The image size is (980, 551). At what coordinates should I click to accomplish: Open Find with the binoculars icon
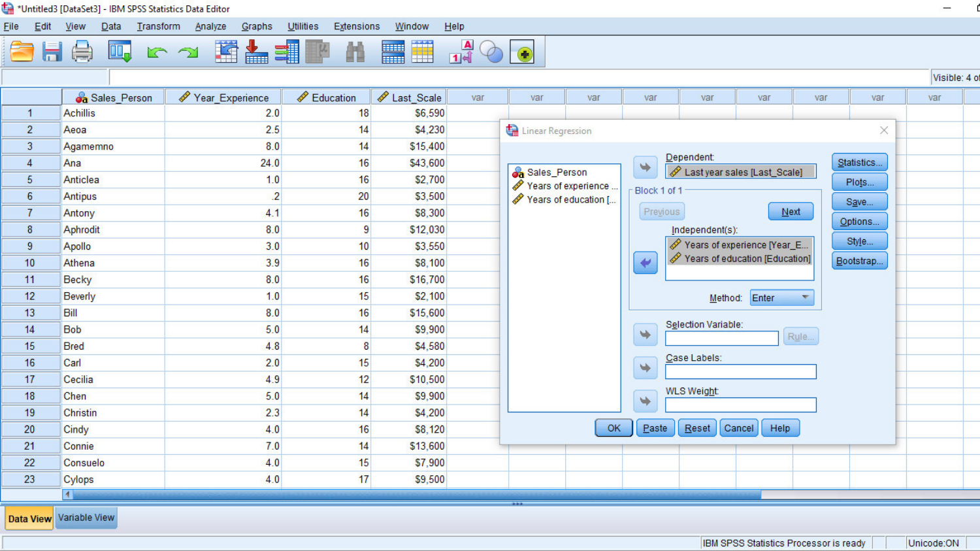[x=355, y=52]
